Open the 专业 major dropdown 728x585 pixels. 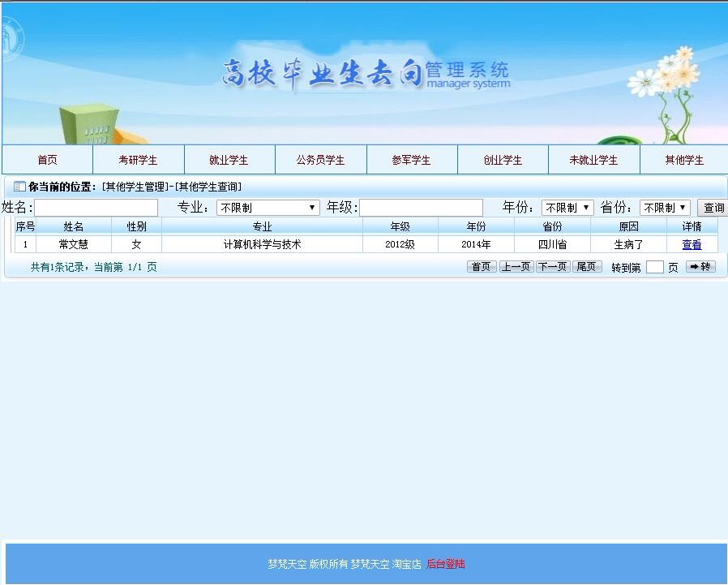(268, 207)
